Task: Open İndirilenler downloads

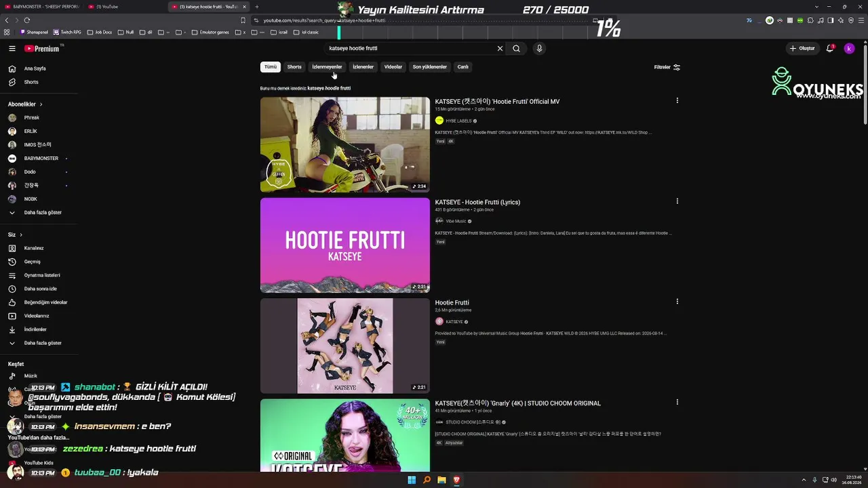Action: pos(39,329)
